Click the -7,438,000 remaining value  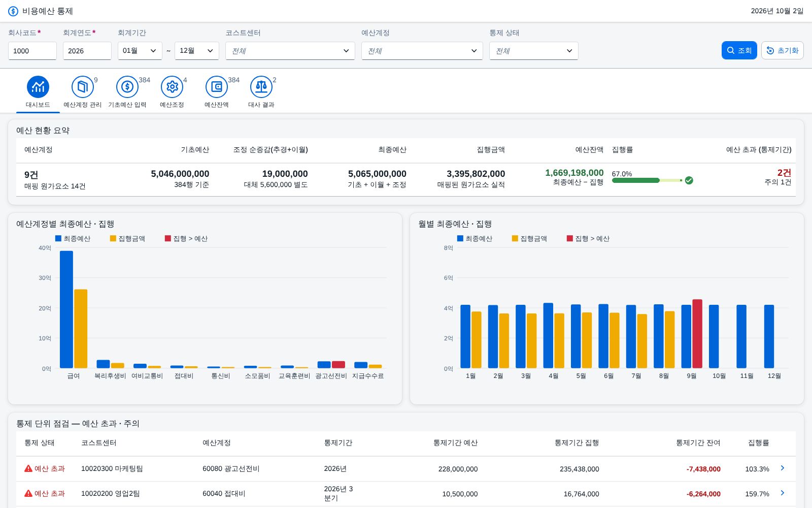pyautogui.click(x=703, y=469)
